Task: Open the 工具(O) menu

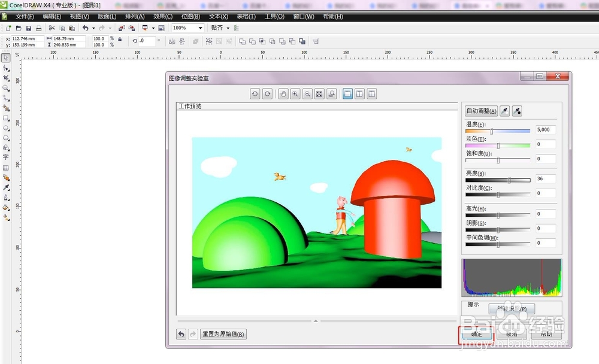Action: coord(274,16)
